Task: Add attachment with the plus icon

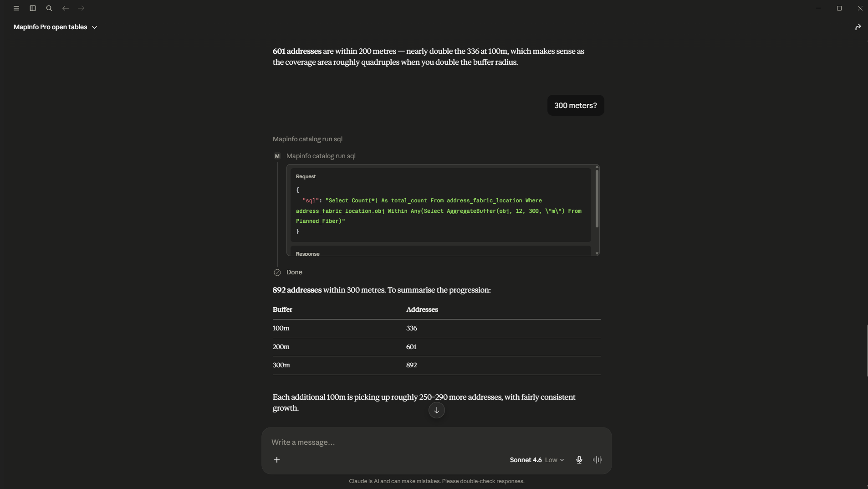Action: (277, 460)
